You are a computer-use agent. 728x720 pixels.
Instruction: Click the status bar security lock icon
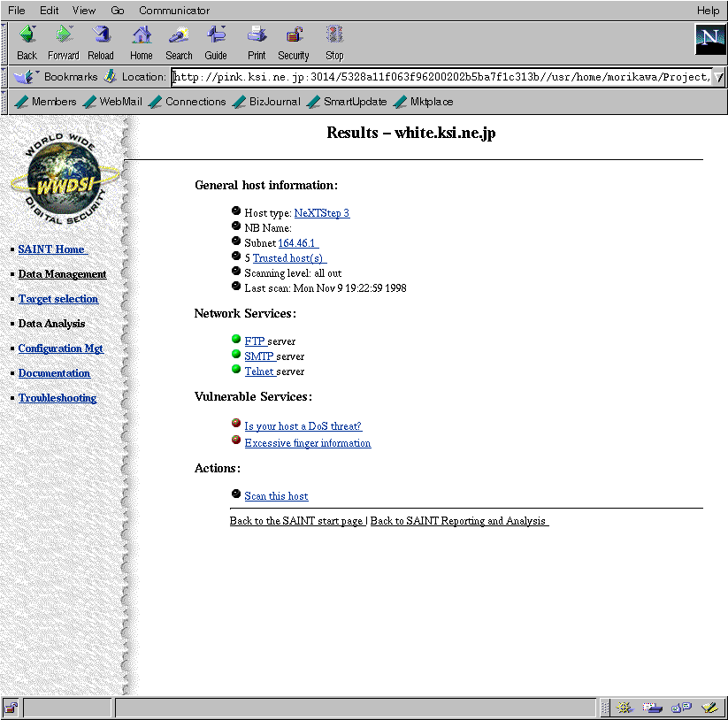click(11, 708)
